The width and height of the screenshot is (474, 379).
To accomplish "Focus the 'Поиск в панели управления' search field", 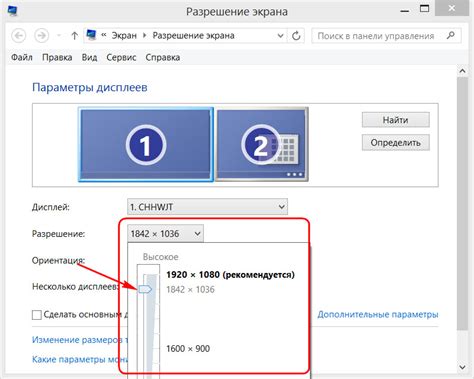I will coord(386,36).
